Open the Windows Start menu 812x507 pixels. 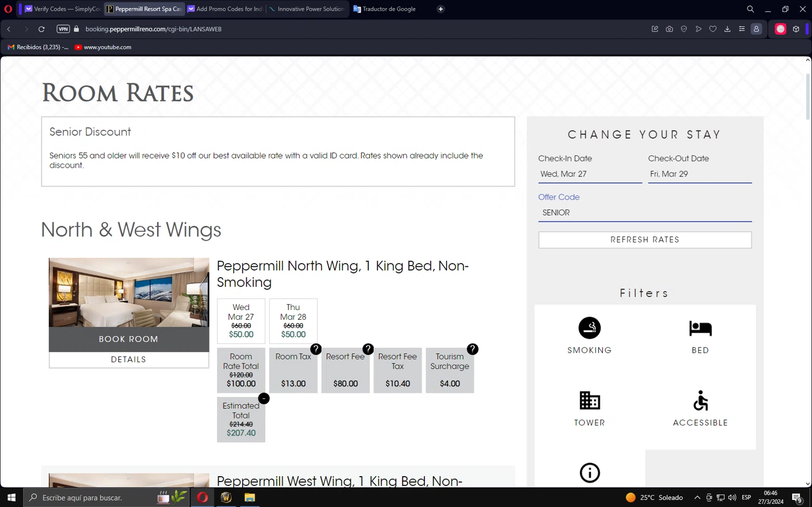[11, 497]
